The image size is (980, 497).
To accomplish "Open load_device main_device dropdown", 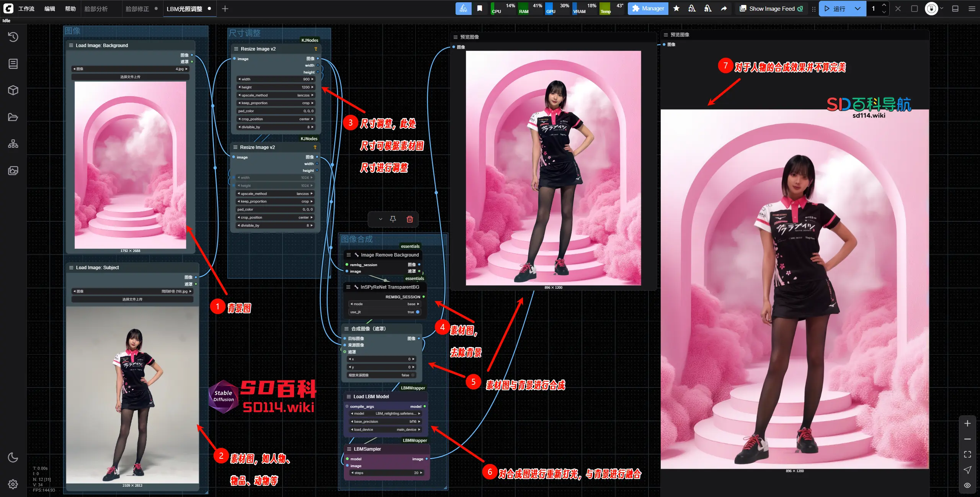I will coord(386,430).
